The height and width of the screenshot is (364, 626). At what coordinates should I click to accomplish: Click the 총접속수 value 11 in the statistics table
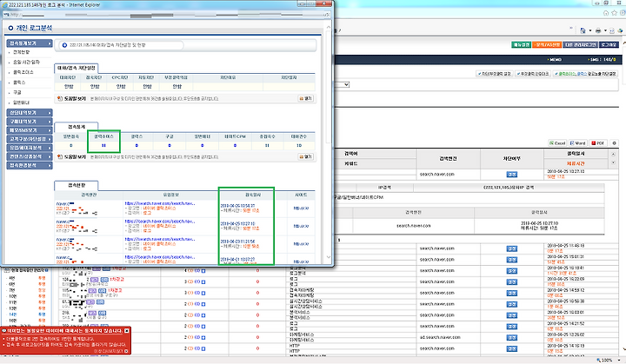[267, 146]
